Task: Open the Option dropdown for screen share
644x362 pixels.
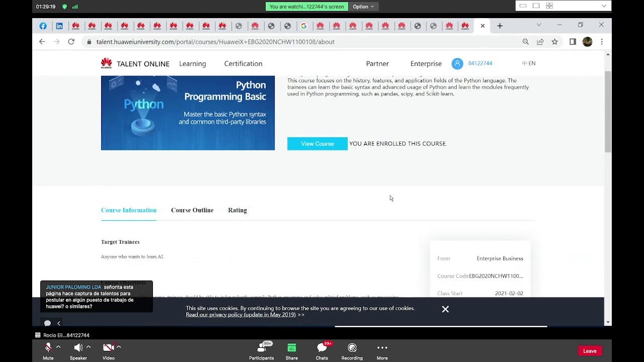Action: (x=363, y=7)
